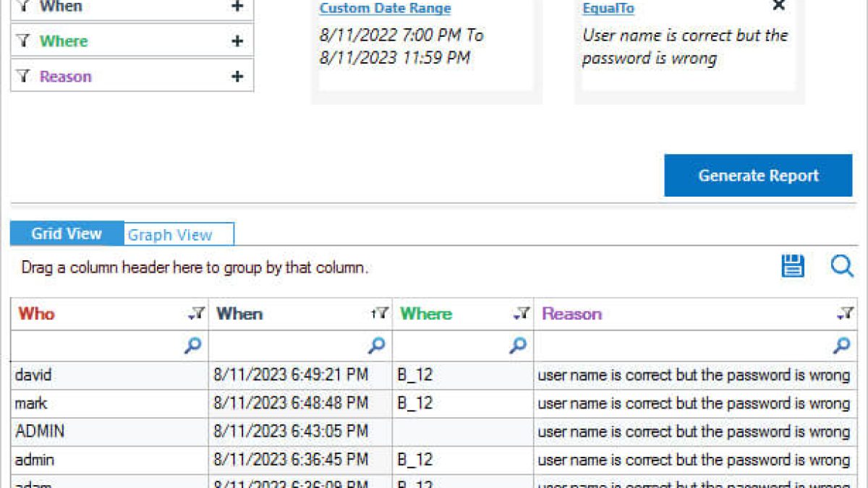Image resolution: width=868 pixels, height=488 pixels.
Task: Click the Reason column filter icon
Action: point(845,314)
